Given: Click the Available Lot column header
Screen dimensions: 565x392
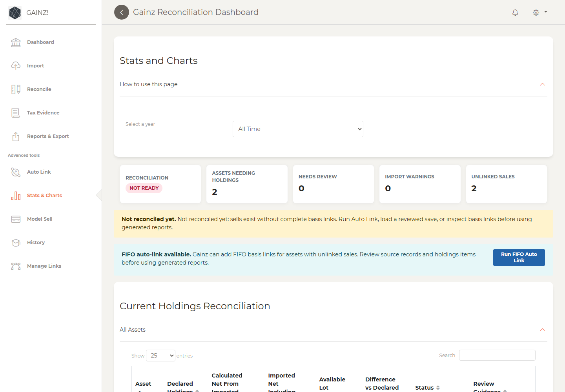Looking at the screenshot, I should click(x=332, y=384).
